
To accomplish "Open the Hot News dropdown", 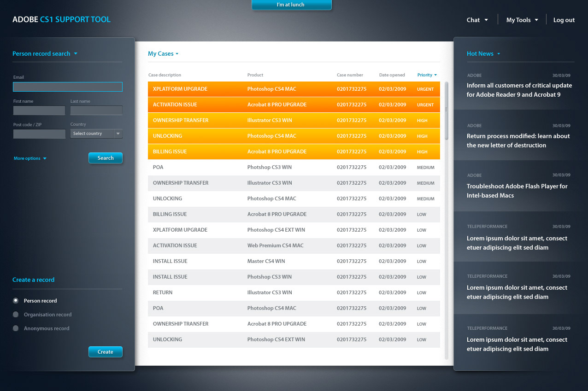I will [483, 54].
